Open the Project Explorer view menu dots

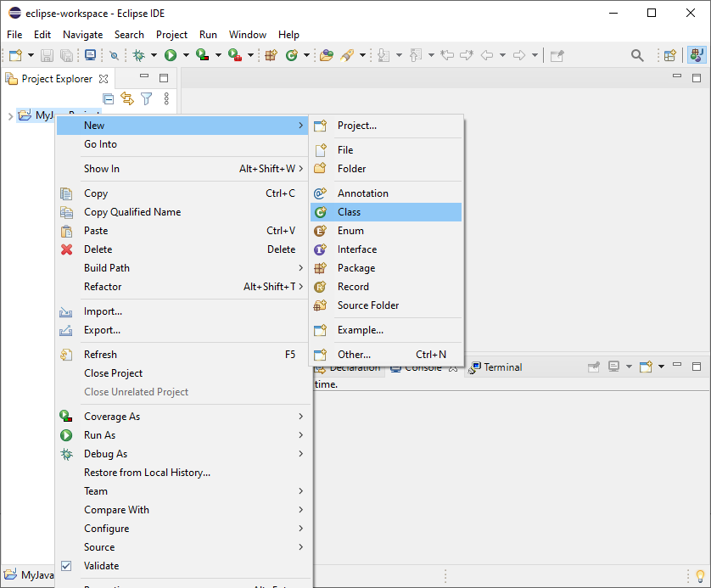(166, 98)
